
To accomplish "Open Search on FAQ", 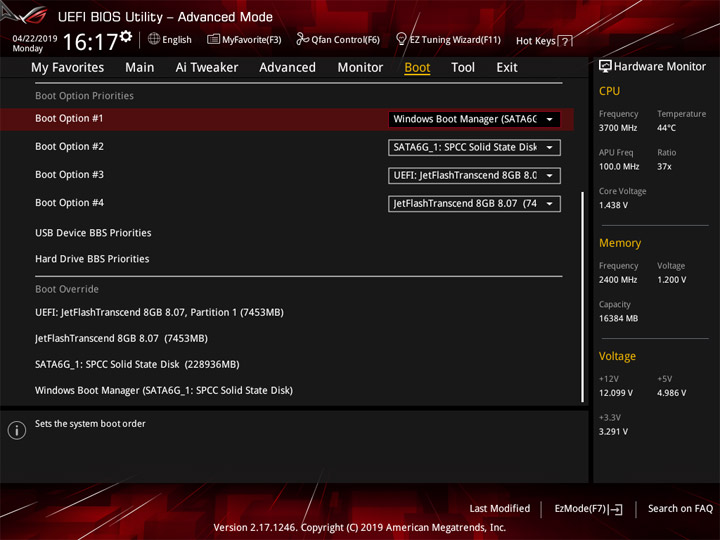I will click(680, 508).
